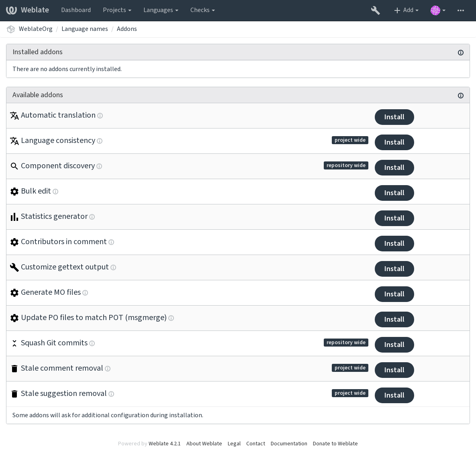This screenshot has width=476, height=457.
Task: Click info icon beside Squash Git commits
Action: [x=92, y=343]
